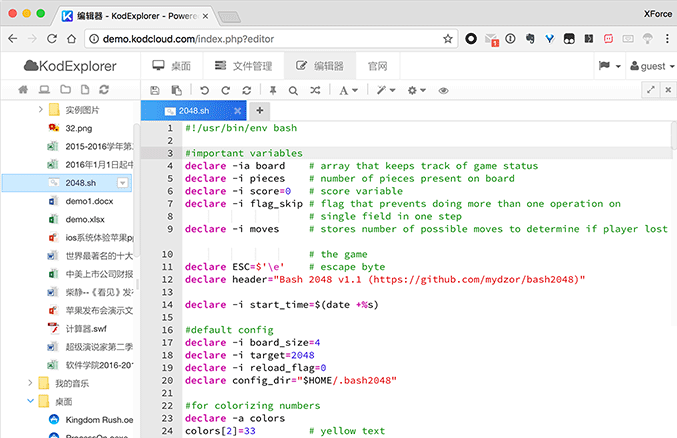Open the font settings dropdown
677x438 pixels.
pyautogui.click(x=348, y=90)
